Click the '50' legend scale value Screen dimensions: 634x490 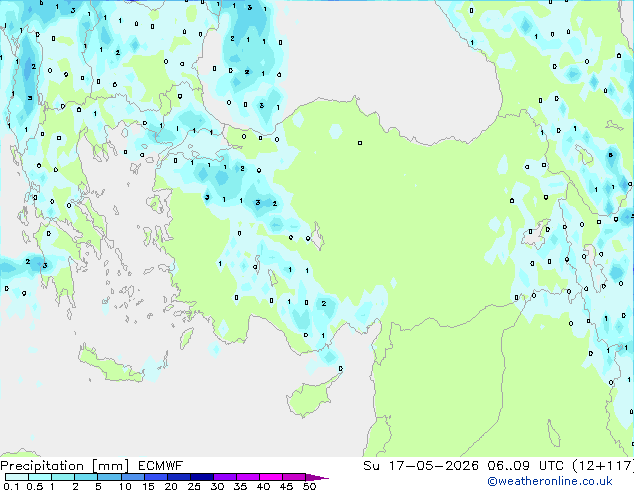click(x=309, y=486)
